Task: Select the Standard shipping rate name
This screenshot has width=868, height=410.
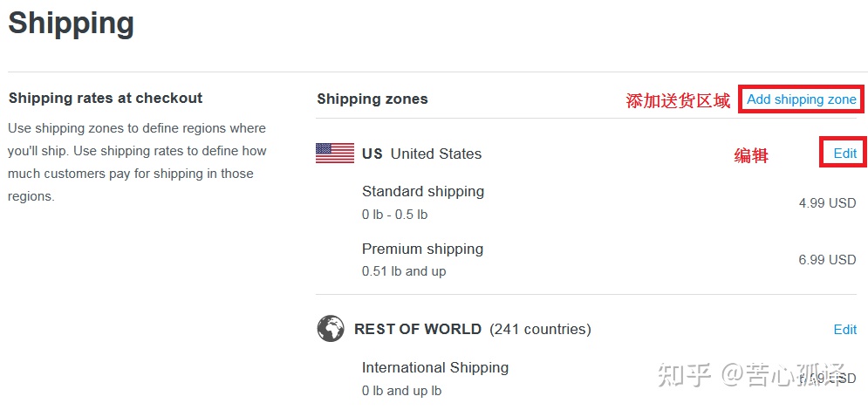Action: coord(423,191)
